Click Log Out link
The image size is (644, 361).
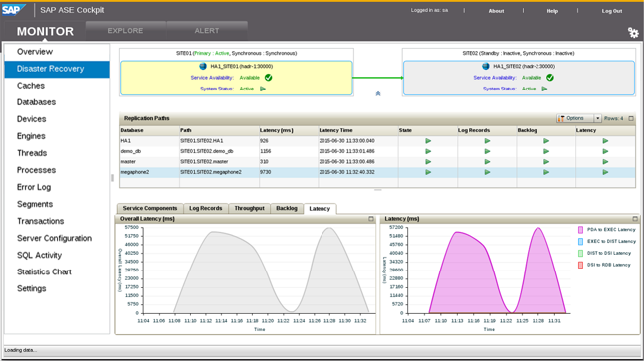point(612,11)
